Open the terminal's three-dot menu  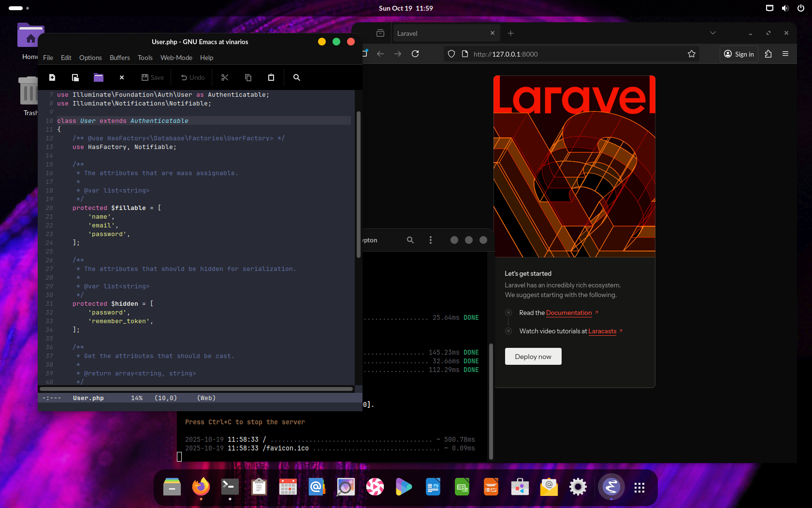click(431, 240)
